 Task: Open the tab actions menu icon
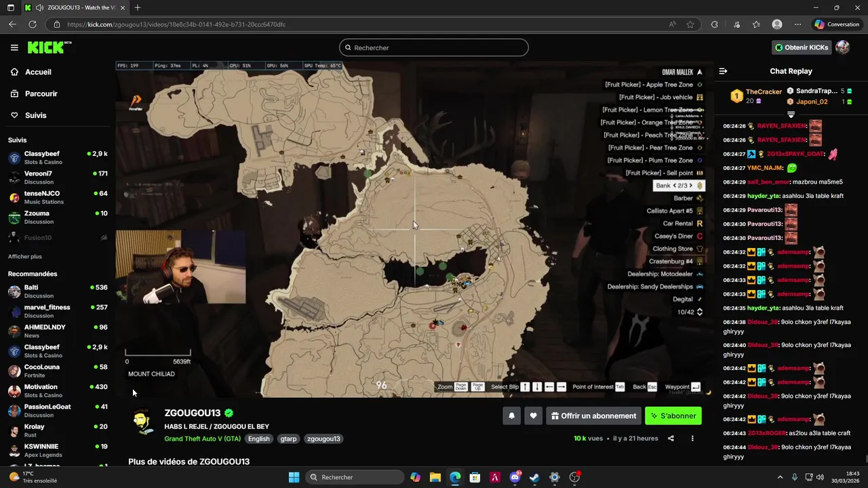10,7
